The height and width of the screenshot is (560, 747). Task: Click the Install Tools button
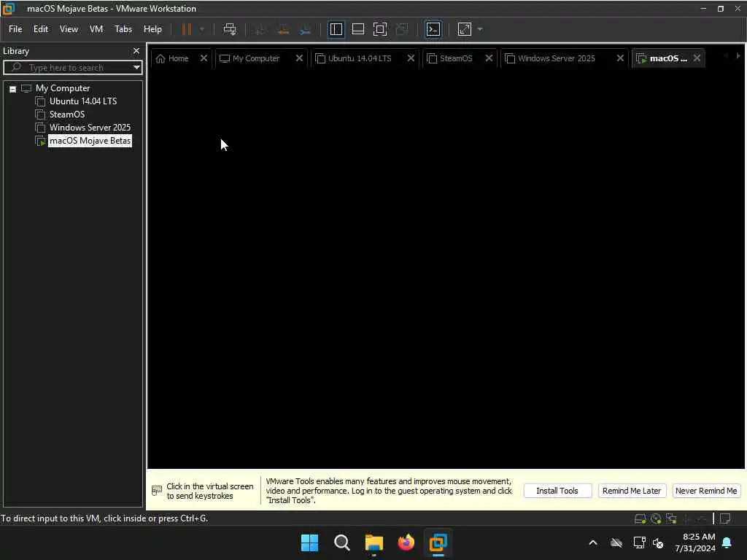[x=557, y=491]
